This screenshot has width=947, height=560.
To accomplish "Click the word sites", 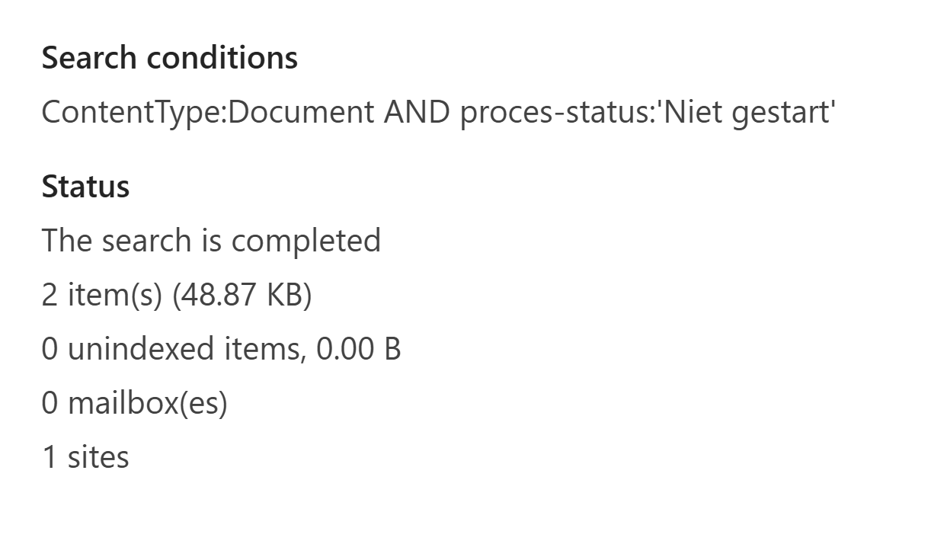I will pos(98,457).
